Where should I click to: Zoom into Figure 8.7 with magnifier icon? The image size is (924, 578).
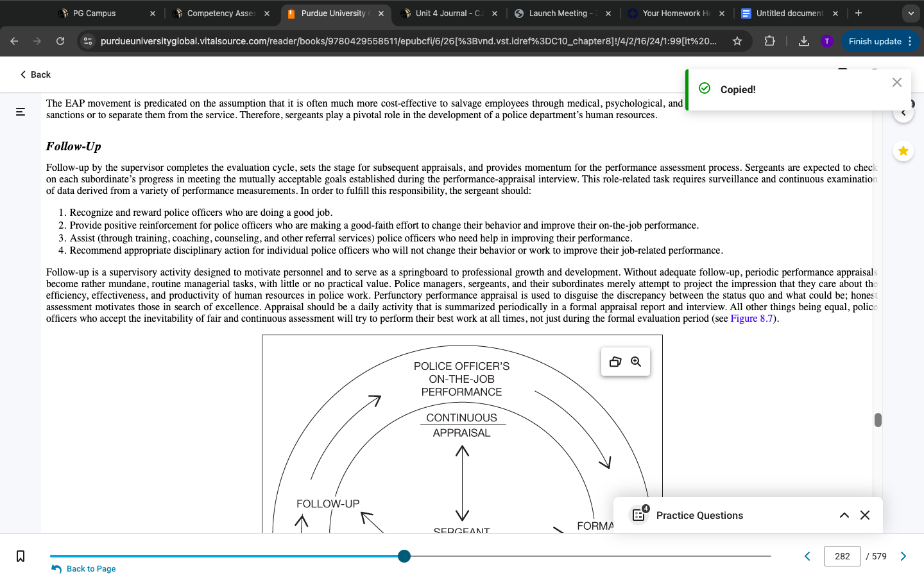pyautogui.click(x=636, y=362)
